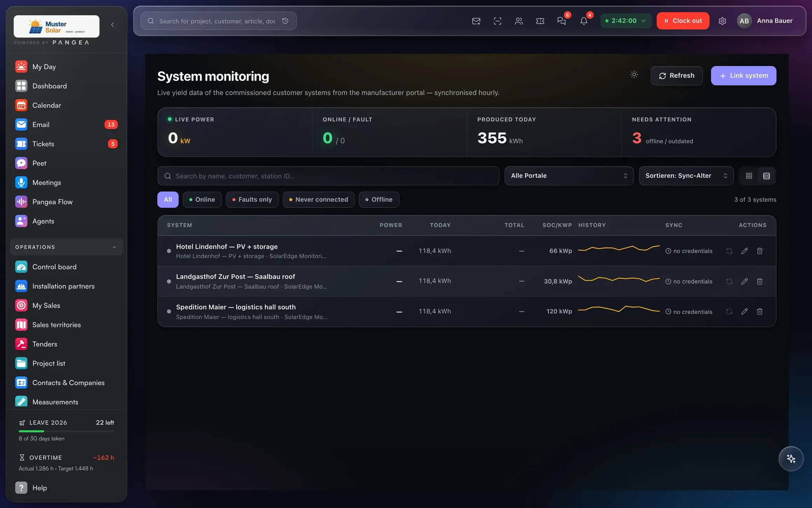Collapse the OPERATIONS section
The image size is (812, 508).
[66, 247]
